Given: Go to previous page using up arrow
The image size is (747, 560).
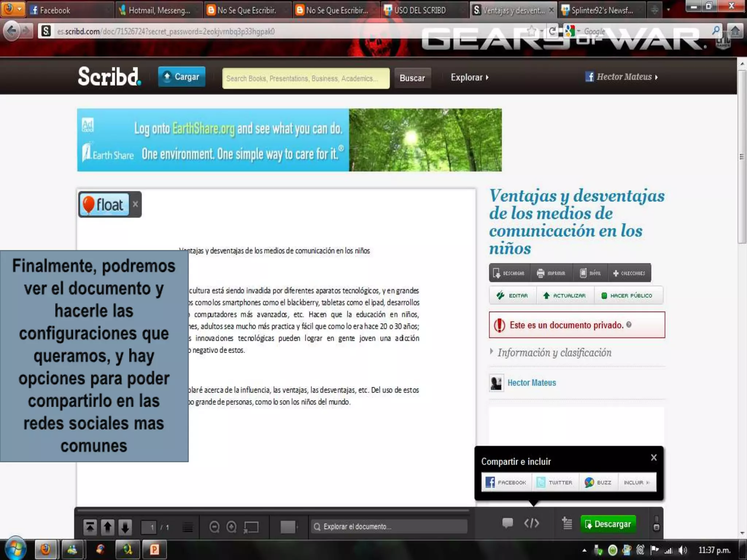Looking at the screenshot, I should (x=108, y=527).
